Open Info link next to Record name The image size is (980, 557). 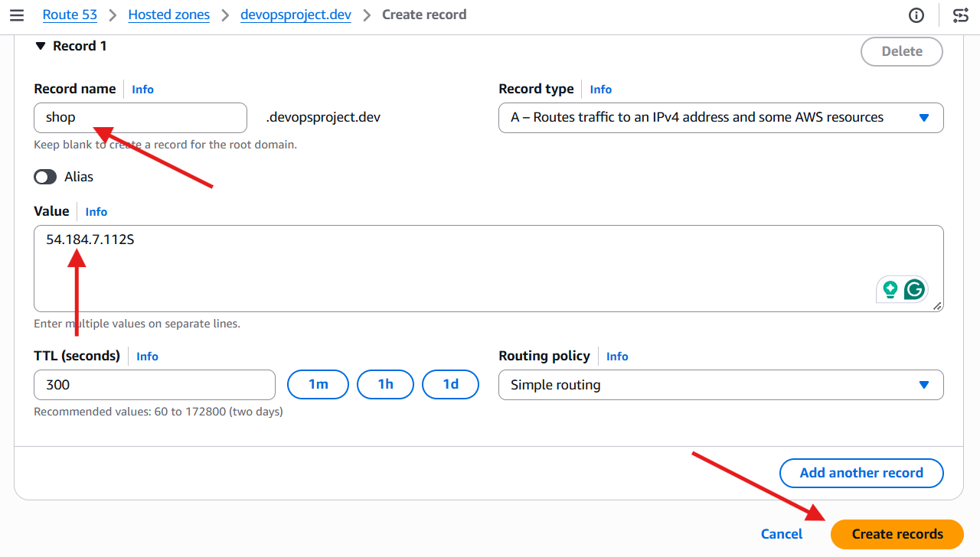[x=142, y=90]
